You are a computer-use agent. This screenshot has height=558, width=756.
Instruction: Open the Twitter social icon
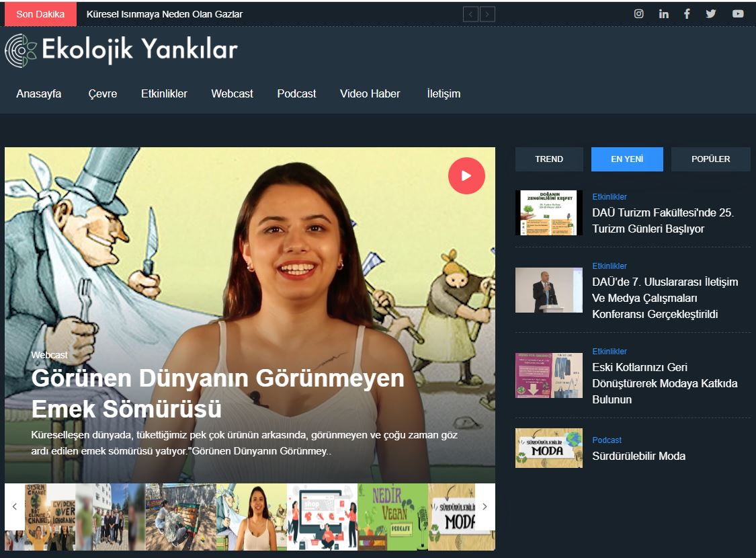(711, 14)
